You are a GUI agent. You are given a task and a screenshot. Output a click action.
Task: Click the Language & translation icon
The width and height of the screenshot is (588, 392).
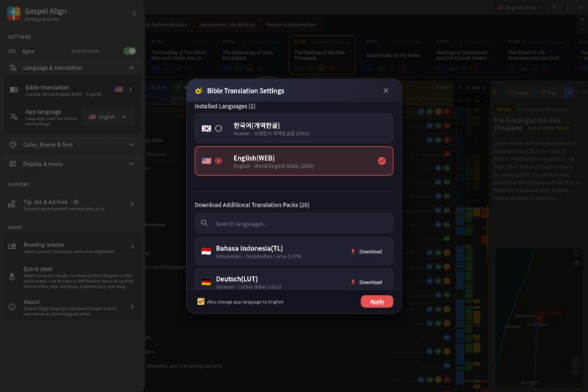click(12, 68)
